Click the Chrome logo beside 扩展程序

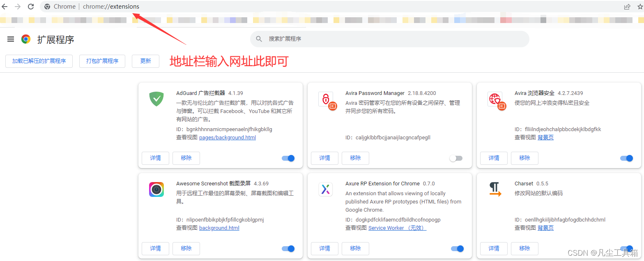(x=26, y=39)
